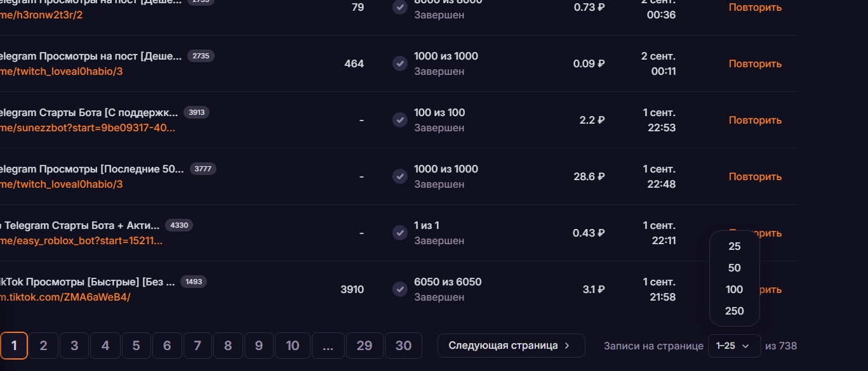Click the 3777 service ID badge
Image resolution: width=868 pixels, height=371 pixels.
click(x=203, y=169)
